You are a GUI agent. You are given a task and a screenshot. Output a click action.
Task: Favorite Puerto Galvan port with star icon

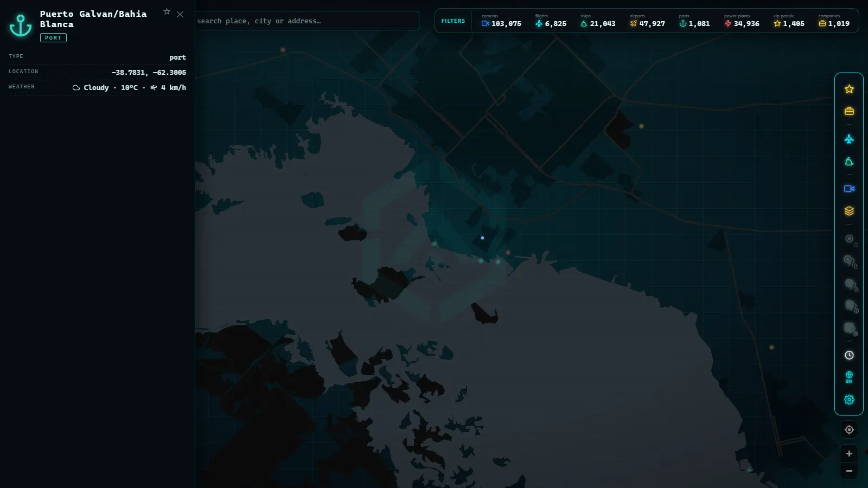click(167, 11)
